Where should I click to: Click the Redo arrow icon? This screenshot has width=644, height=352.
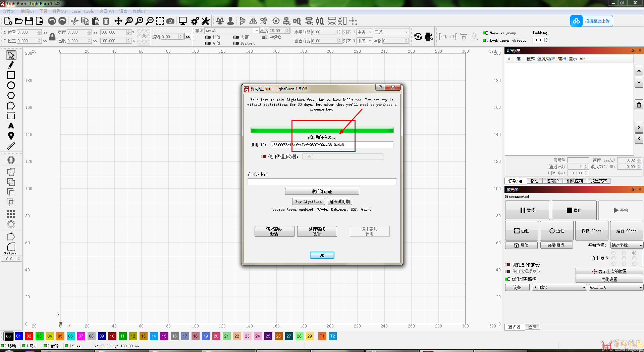click(x=62, y=21)
